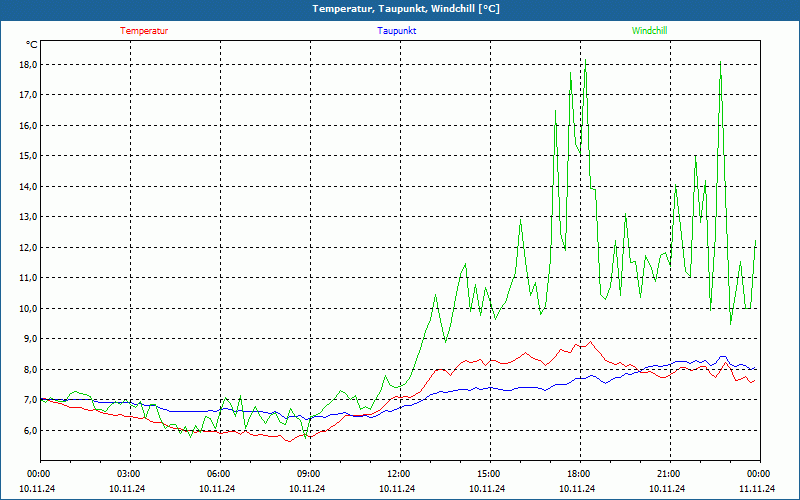Select the 03:00 time axis marker
Viewport: 800px width, 500px height.
pos(129,474)
